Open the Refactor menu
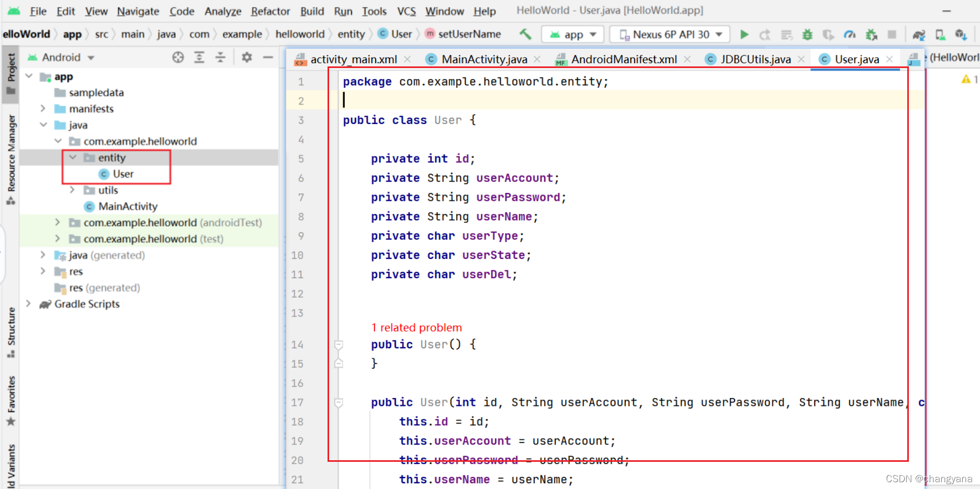Viewport: 980px width, 489px height. pyautogui.click(x=270, y=11)
